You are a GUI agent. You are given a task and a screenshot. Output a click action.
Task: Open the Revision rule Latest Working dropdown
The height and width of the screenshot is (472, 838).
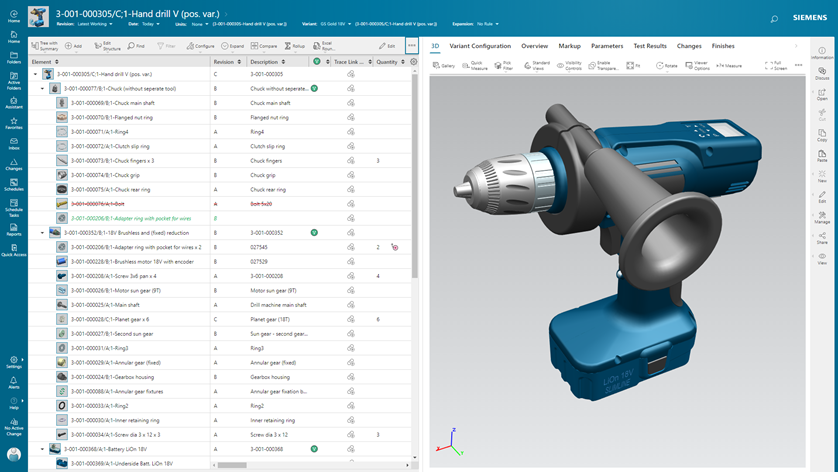pos(95,24)
